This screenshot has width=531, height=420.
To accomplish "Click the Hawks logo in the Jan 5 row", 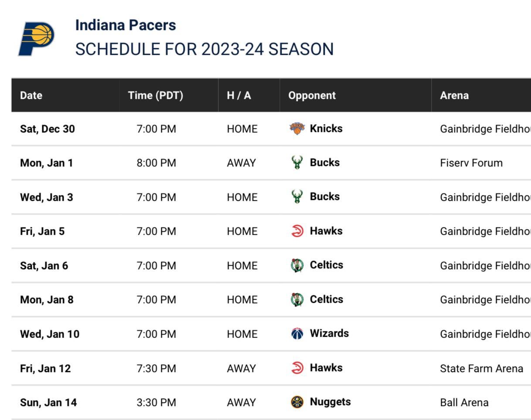I will point(297,231).
